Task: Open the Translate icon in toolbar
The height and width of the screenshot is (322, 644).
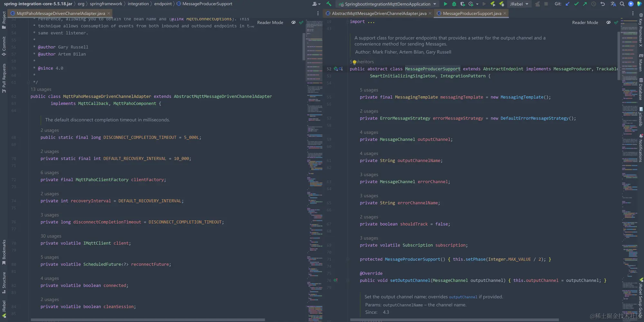Action: pos(613,4)
